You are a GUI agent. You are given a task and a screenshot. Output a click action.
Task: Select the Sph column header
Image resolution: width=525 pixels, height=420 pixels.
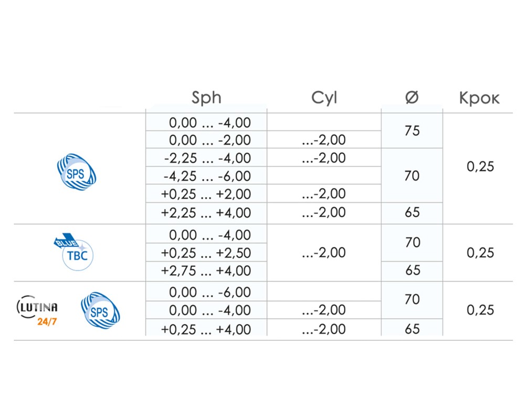point(206,98)
